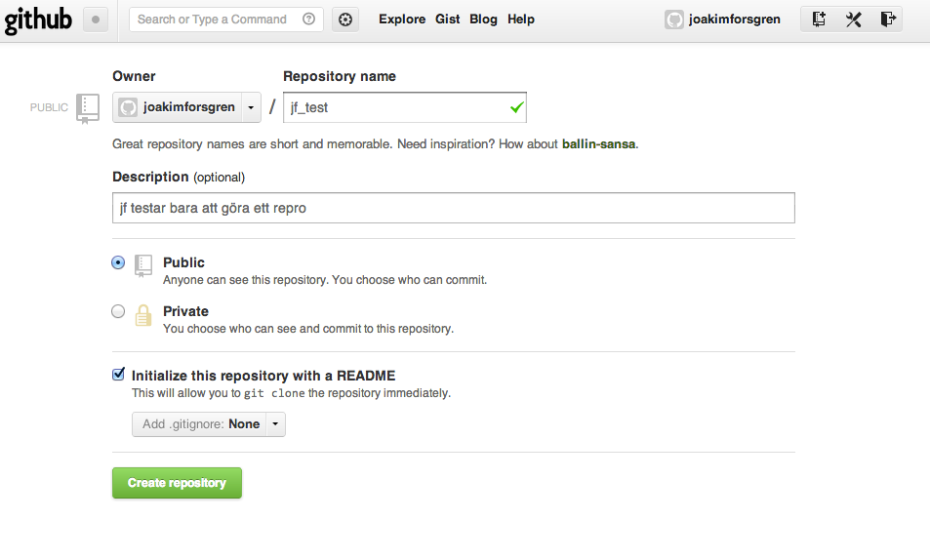Click the notifications dot indicator

point(96,20)
